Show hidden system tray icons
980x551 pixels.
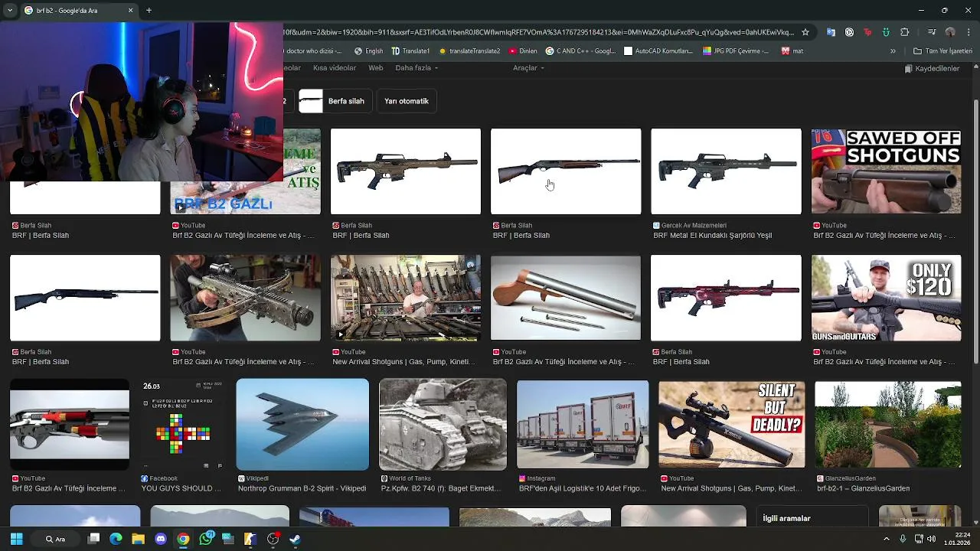pos(887,539)
